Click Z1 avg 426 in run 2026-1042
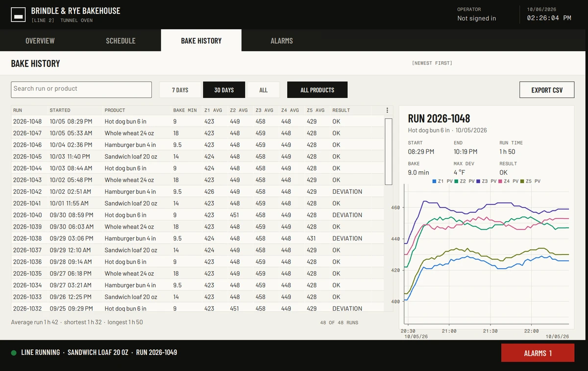Viewport: 588px width, 371px height. pyautogui.click(x=209, y=192)
